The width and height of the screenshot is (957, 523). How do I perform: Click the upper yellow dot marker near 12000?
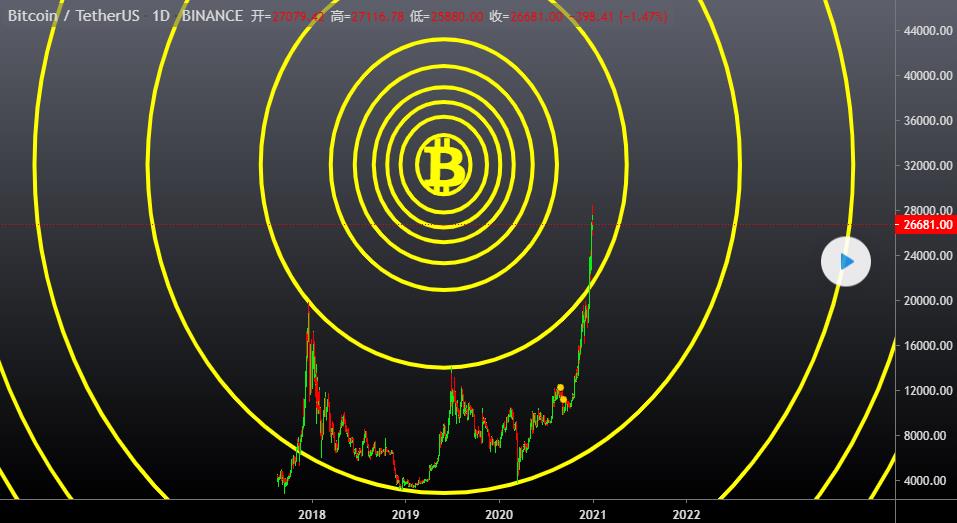pyautogui.click(x=560, y=388)
